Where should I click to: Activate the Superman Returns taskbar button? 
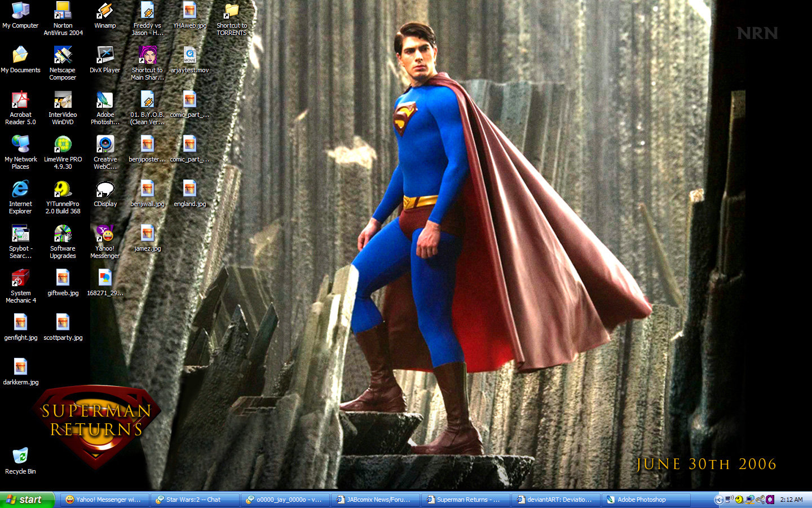coord(465,500)
